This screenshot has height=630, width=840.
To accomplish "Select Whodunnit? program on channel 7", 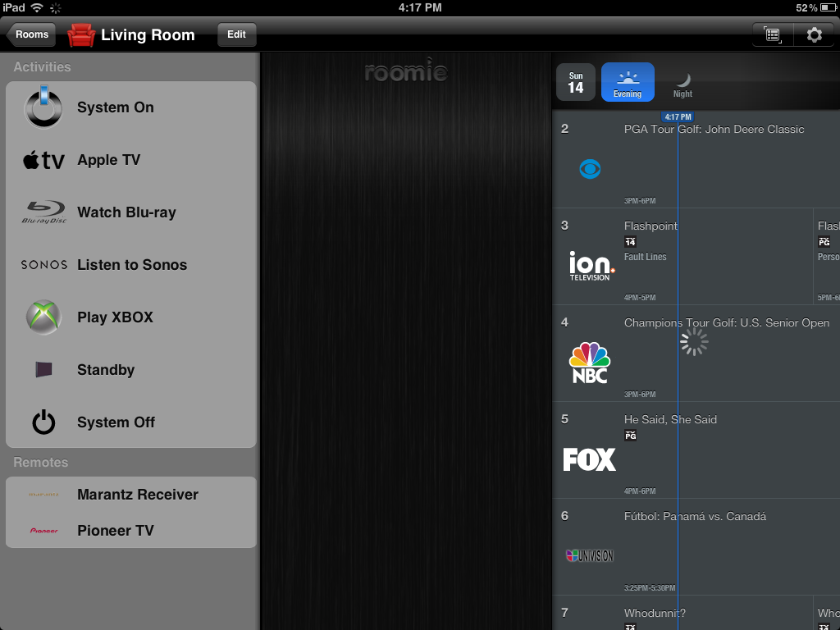I will click(715, 614).
